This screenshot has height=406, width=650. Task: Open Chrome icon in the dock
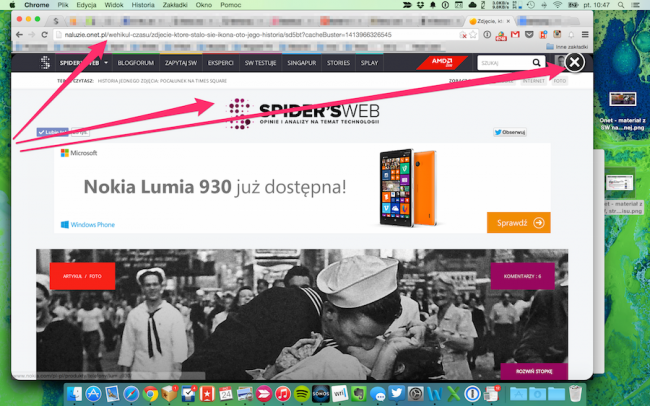pyautogui.click(x=150, y=393)
